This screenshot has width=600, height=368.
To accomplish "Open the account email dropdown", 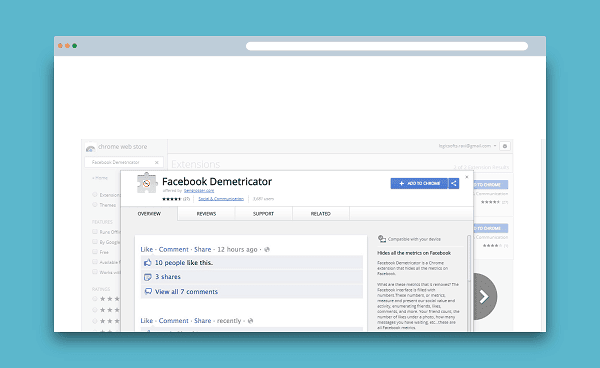I will 467,146.
